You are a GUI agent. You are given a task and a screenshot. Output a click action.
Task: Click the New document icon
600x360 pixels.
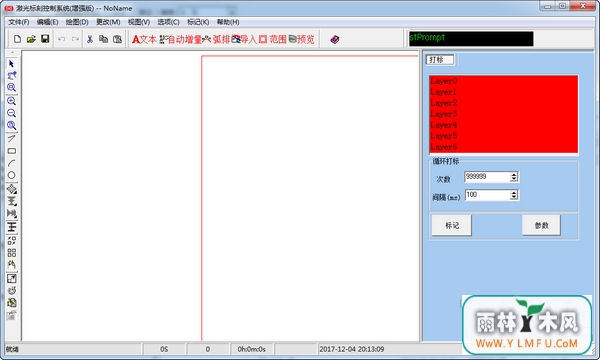17,39
